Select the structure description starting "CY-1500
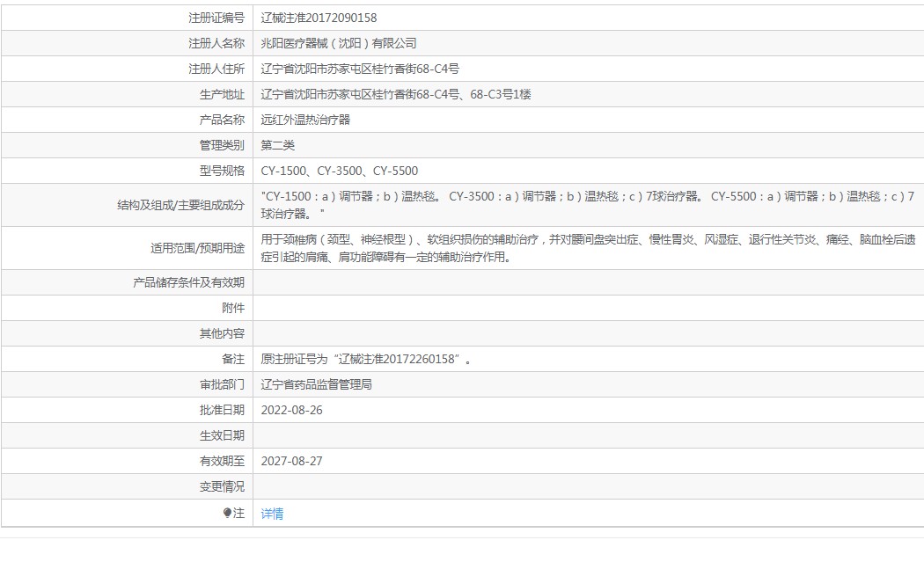Viewport: 924px width, 562px height. click(x=588, y=205)
